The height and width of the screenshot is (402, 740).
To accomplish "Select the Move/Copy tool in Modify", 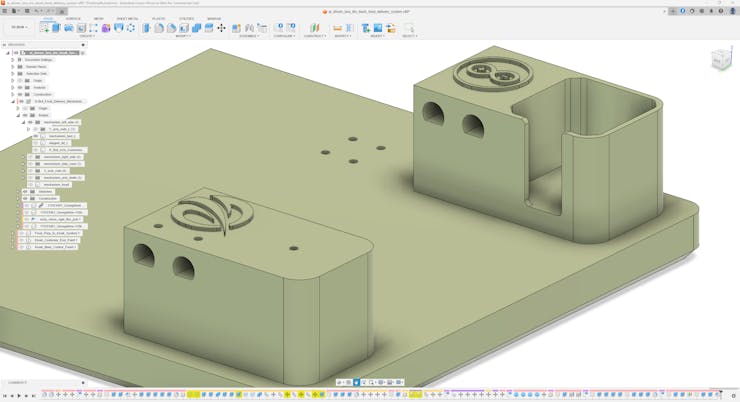I will coord(221,28).
